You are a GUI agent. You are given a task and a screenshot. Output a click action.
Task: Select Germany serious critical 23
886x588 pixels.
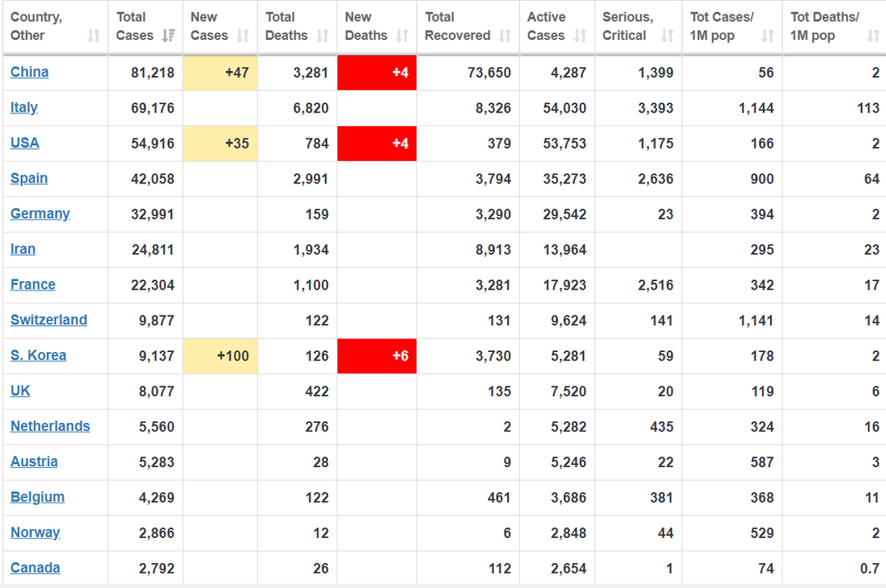point(665,214)
